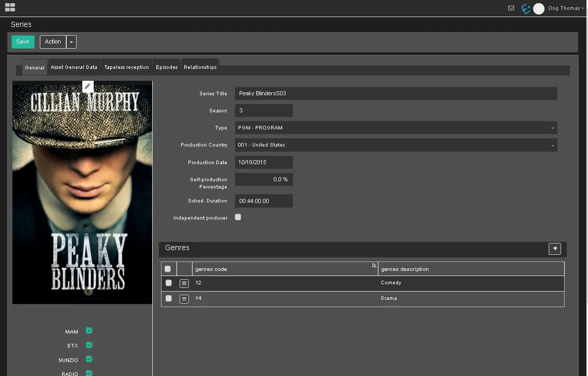
Task: Open row menu for Comedy genre
Action: click(184, 283)
